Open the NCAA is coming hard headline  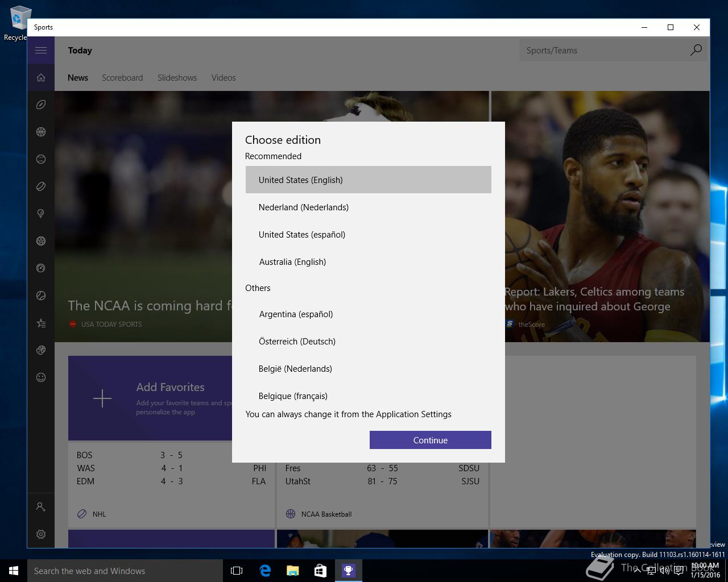tap(150, 306)
